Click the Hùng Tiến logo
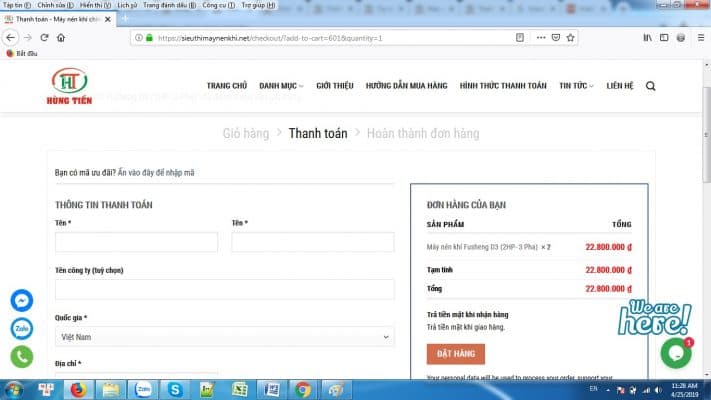The width and height of the screenshot is (711, 400). 70,86
